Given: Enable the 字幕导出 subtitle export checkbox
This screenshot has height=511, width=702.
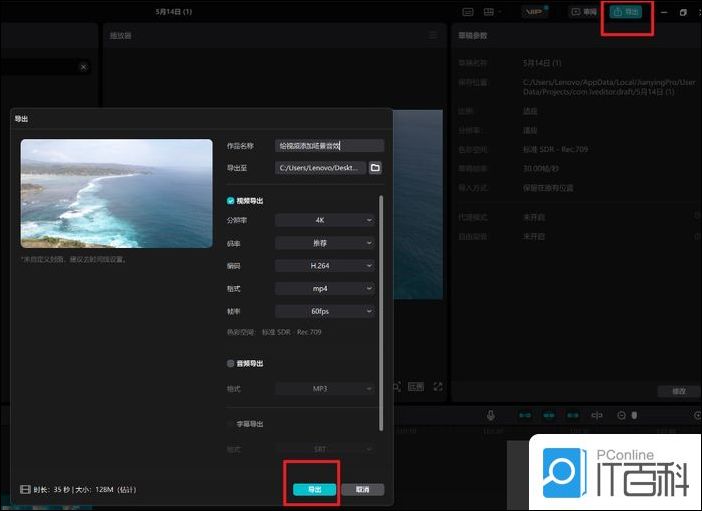Looking at the screenshot, I should coord(231,424).
